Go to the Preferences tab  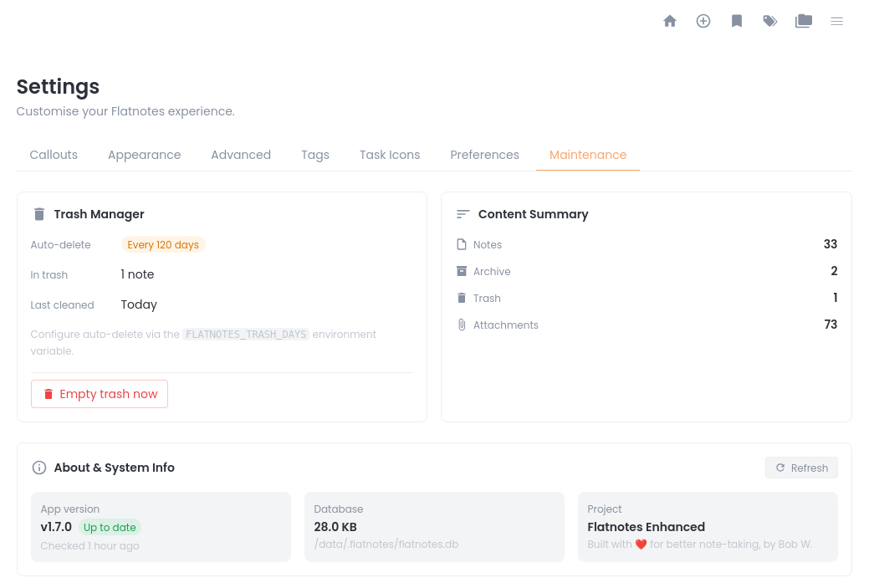click(x=484, y=155)
